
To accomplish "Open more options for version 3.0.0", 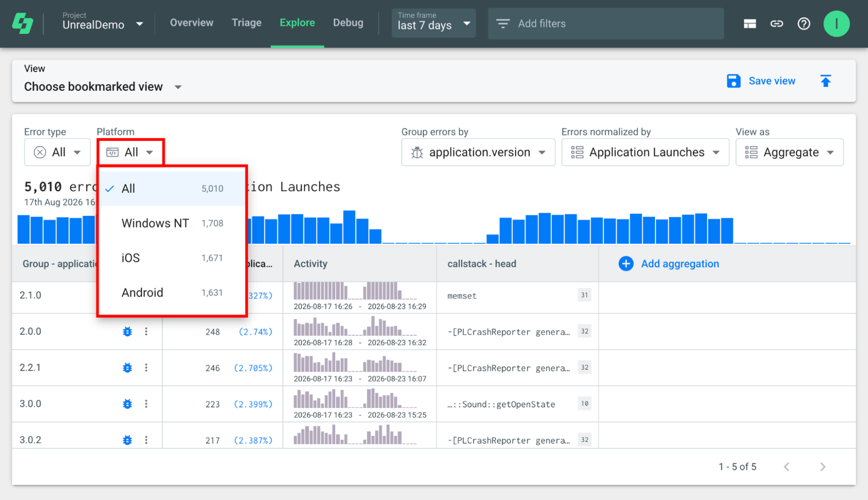I will pyautogui.click(x=146, y=404).
